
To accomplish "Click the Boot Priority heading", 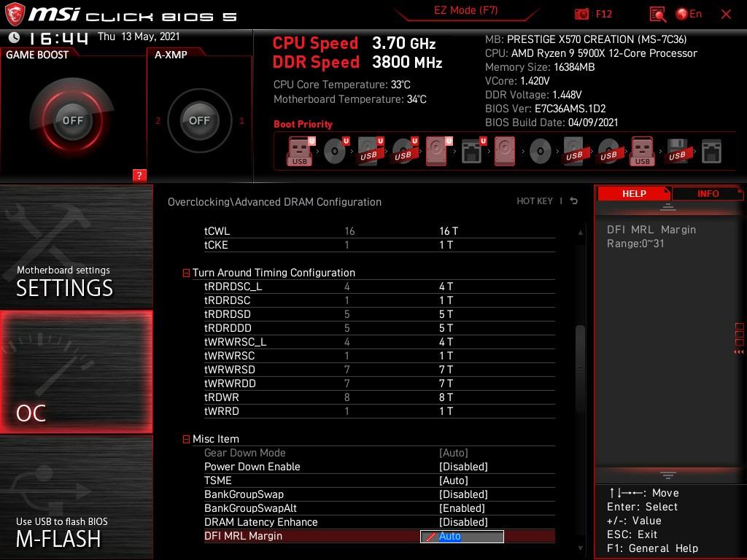I will pos(303,124).
